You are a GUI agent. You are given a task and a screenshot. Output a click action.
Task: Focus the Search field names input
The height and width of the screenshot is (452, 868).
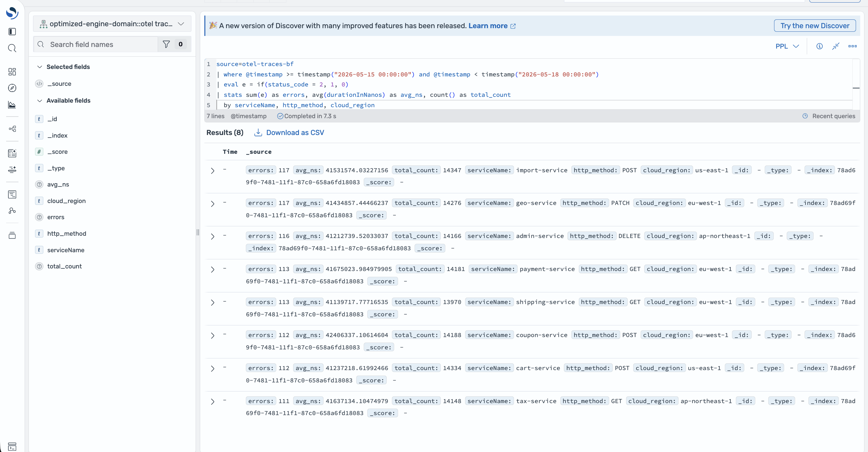96,44
